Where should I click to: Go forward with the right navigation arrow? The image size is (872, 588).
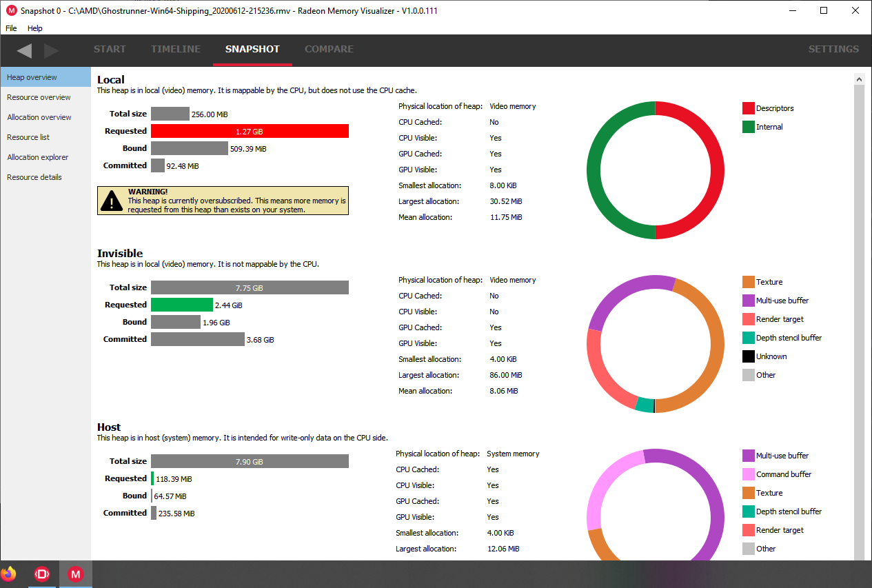(x=52, y=50)
